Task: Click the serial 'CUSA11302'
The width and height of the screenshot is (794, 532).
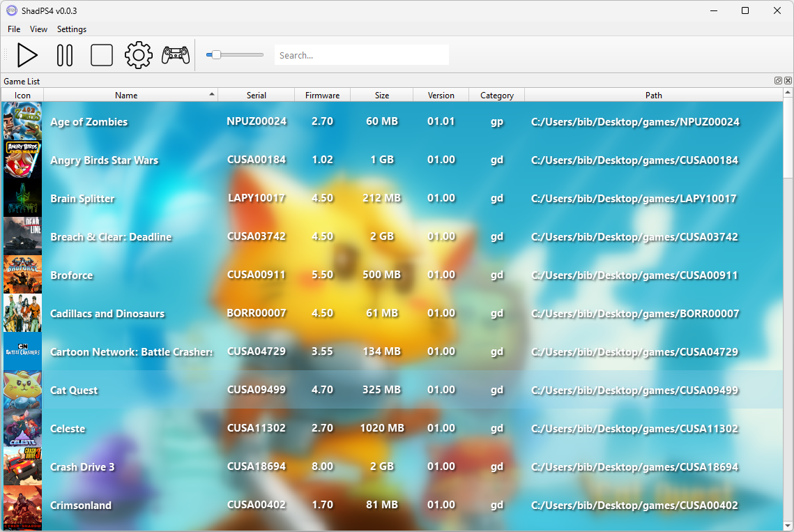Action: pyautogui.click(x=257, y=428)
